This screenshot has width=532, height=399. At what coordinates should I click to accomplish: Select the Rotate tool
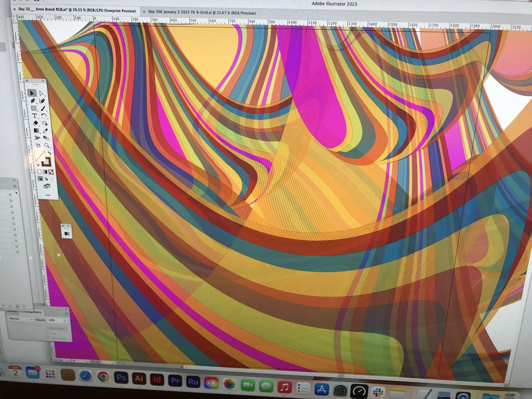click(x=44, y=116)
